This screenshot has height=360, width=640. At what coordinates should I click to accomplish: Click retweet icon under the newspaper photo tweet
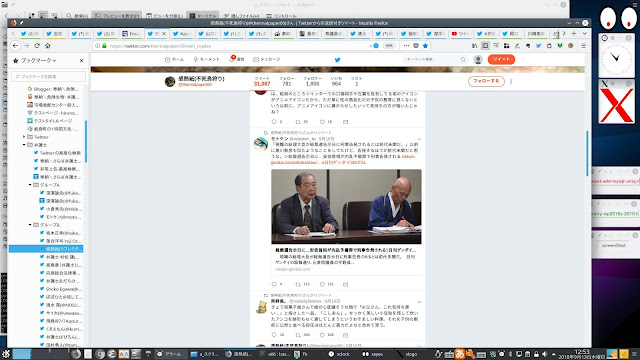(298, 284)
